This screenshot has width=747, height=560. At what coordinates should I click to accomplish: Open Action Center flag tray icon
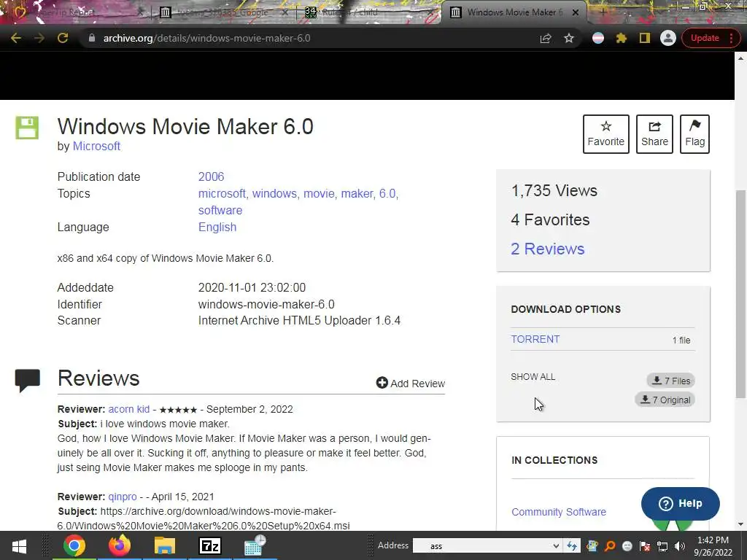[645, 546]
